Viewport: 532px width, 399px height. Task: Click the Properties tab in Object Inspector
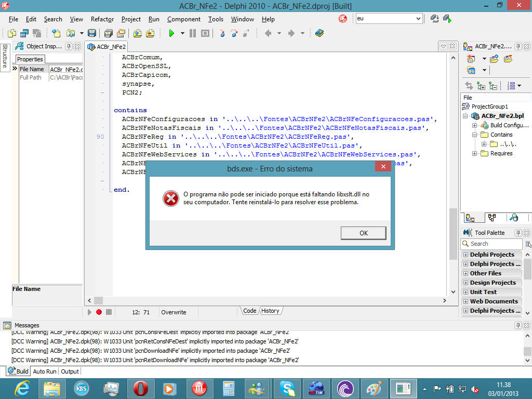[x=30, y=59]
